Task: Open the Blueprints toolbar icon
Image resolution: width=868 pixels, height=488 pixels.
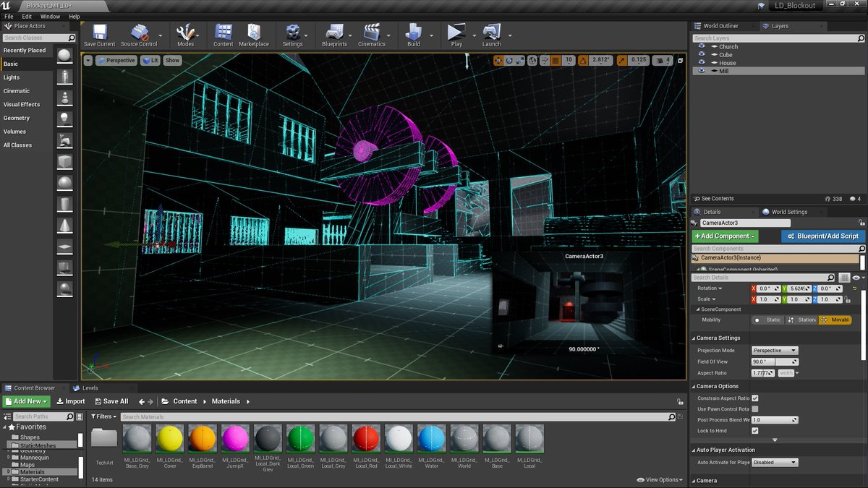Action: (x=334, y=35)
